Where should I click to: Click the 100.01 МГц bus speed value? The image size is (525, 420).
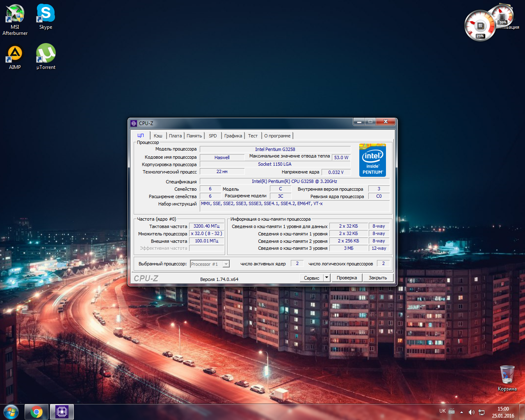pos(207,241)
